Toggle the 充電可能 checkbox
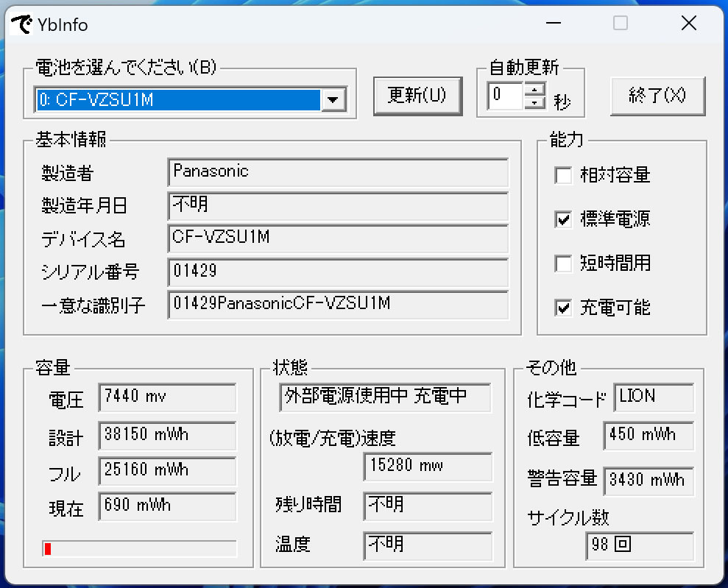The width and height of the screenshot is (728, 588). point(563,307)
